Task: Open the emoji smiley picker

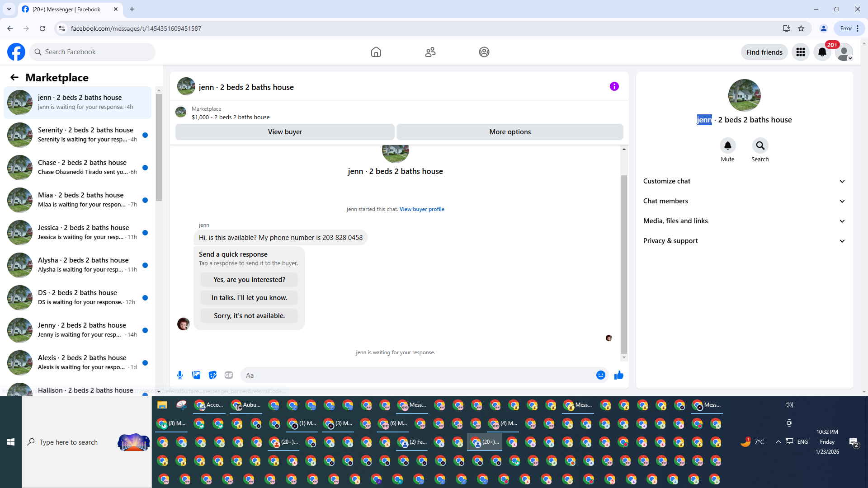Action: 600,375
